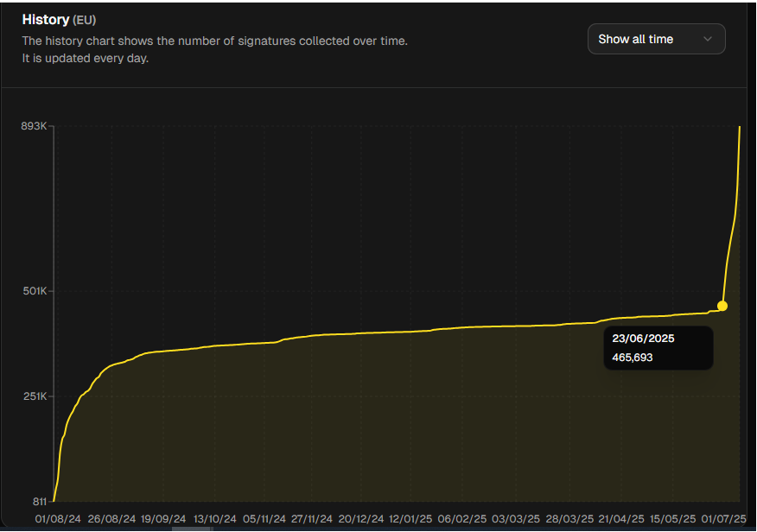Click the description line about signatures collected
Screen dimensions: 757x532
pyautogui.click(x=215, y=41)
